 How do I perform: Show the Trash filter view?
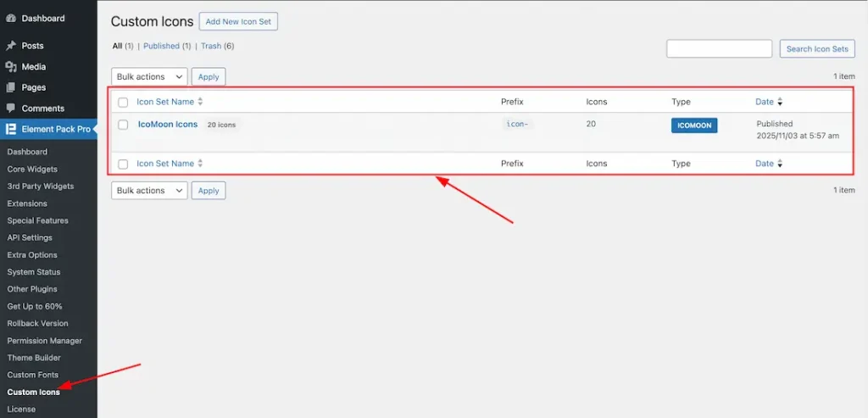point(211,46)
